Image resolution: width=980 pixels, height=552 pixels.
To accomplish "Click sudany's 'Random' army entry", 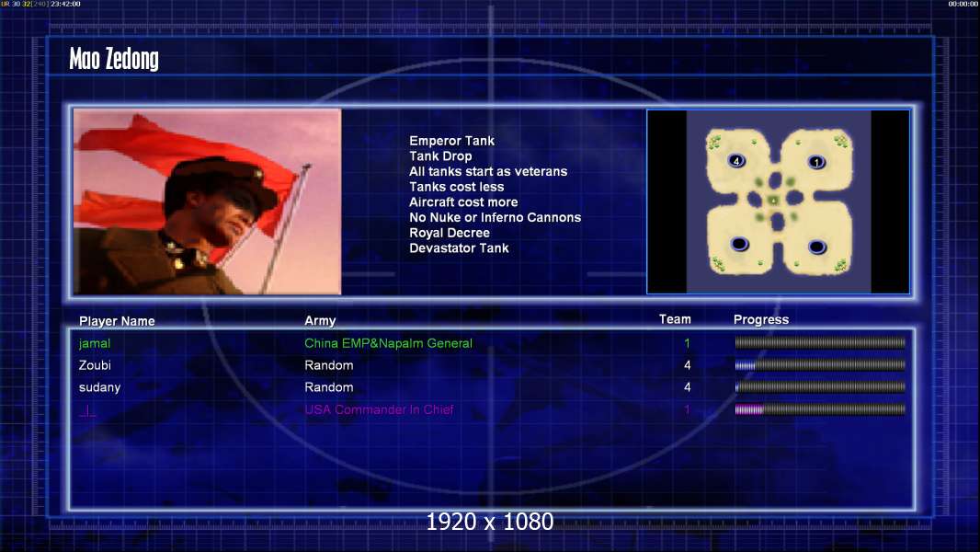I will tap(329, 387).
